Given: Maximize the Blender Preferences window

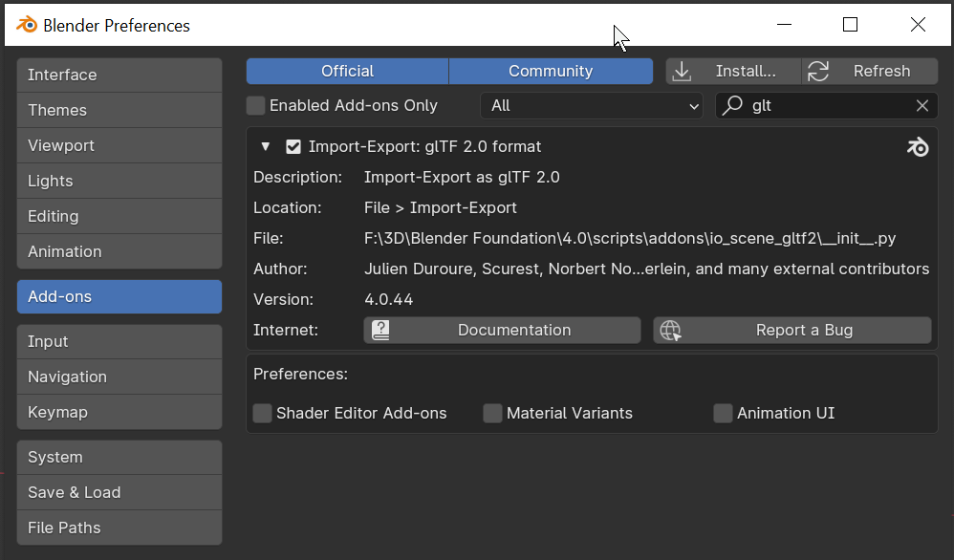Looking at the screenshot, I should (850, 24).
